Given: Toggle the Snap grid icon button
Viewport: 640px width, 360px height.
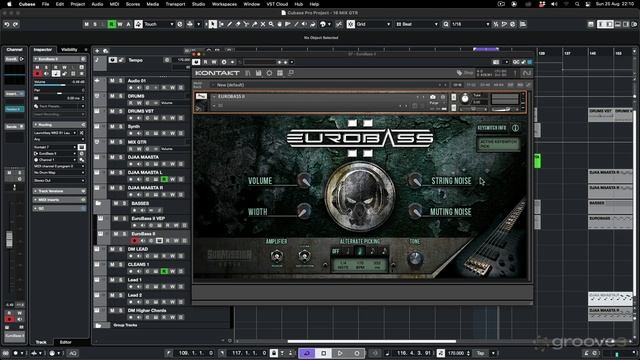Looking at the screenshot, I should 351,24.
